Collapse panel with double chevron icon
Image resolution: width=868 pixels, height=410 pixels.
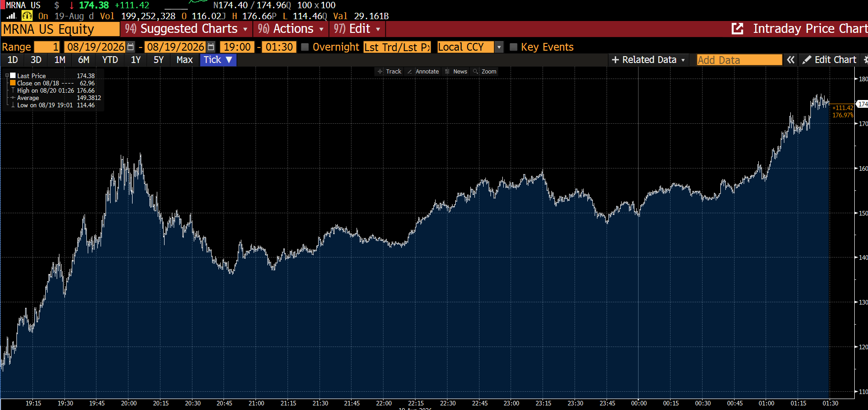[x=791, y=60]
